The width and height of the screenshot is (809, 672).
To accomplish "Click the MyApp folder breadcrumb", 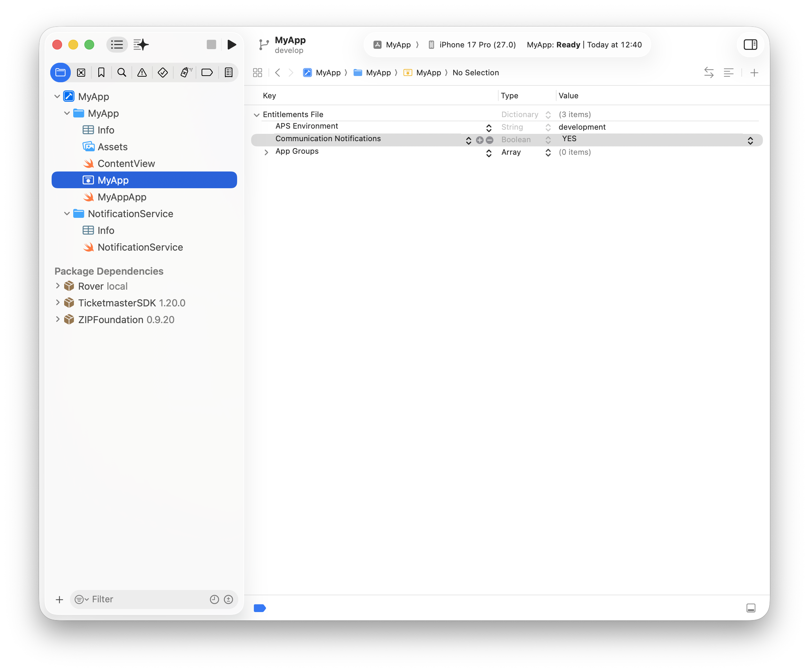I will [x=372, y=72].
